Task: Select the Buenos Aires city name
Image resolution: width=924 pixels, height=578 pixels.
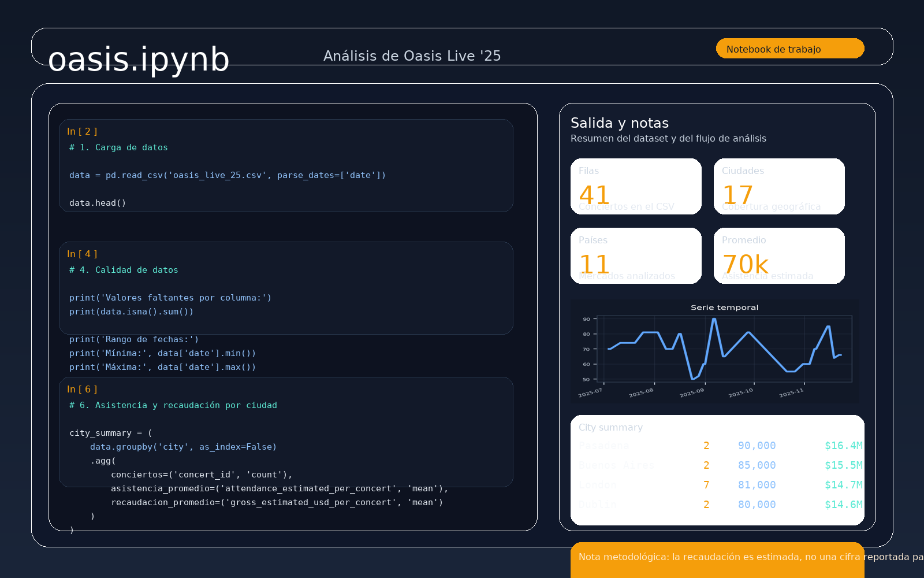Action: click(616, 465)
